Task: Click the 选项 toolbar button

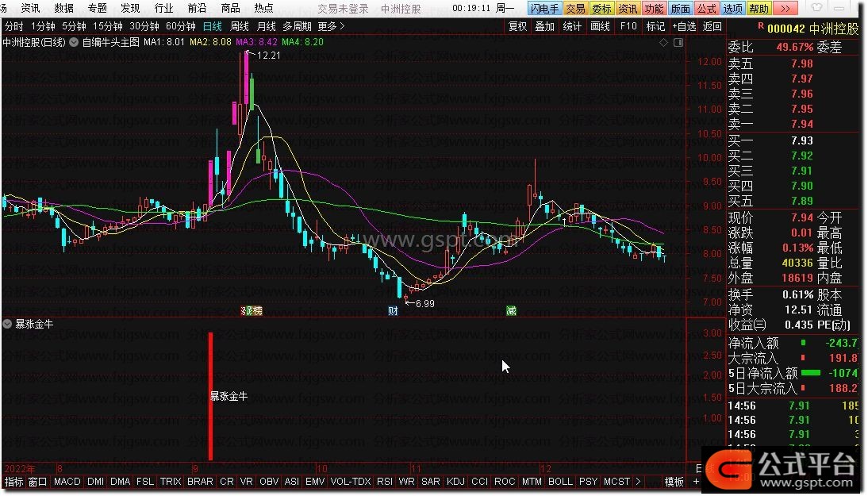Action: tap(732, 8)
